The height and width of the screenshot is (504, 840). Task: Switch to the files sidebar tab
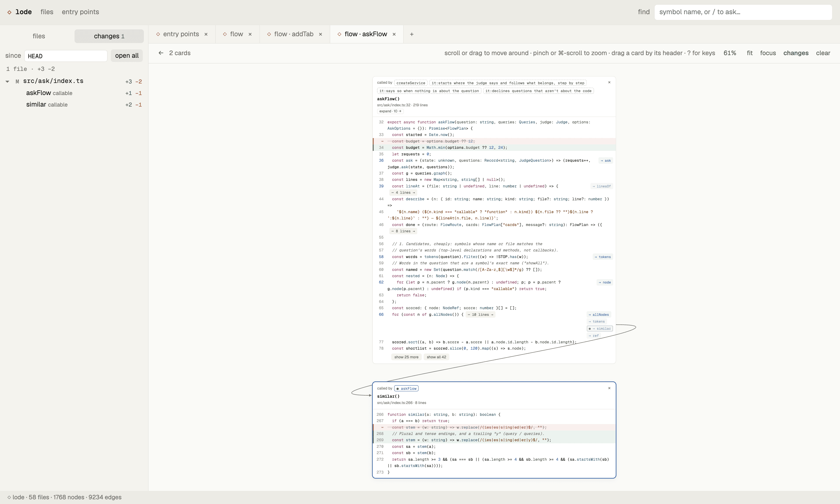tap(39, 36)
